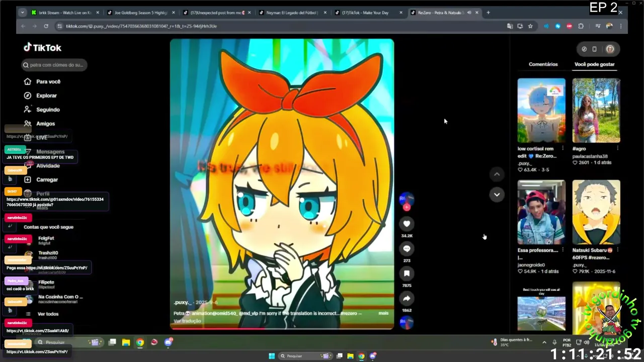The width and height of the screenshot is (644, 362).
Task: Open the Chrome three-dot menu
Action: pos(621,26)
